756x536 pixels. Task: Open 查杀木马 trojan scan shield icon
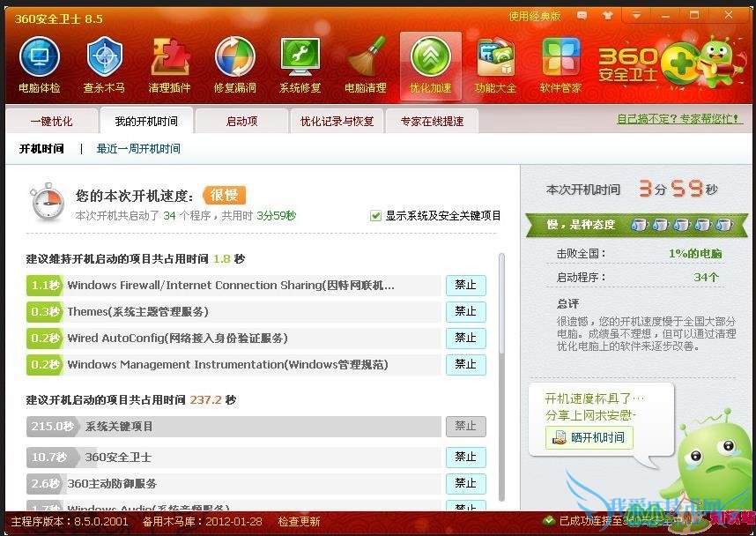(x=104, y=65)
